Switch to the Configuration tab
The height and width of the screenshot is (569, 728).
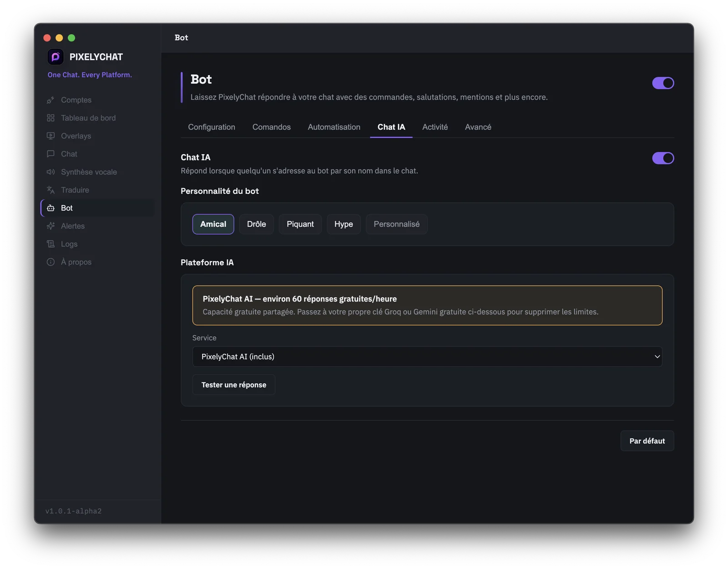[x=212, y=127]
